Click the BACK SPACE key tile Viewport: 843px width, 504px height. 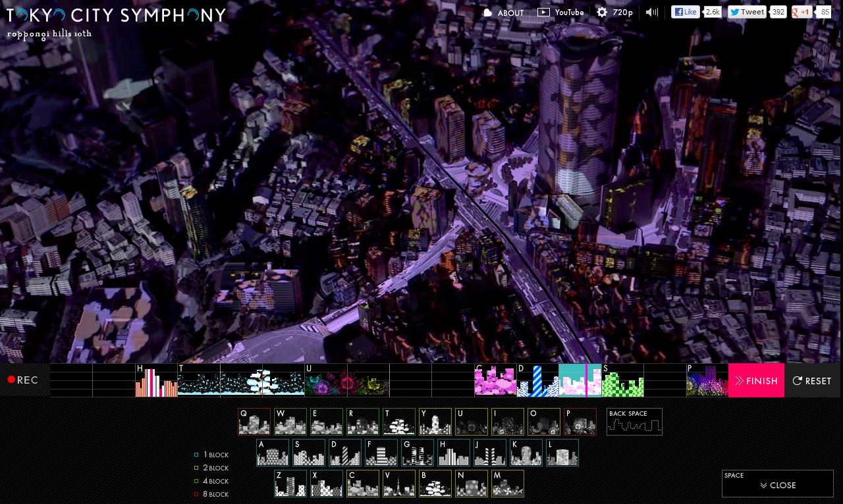(634, 422)
